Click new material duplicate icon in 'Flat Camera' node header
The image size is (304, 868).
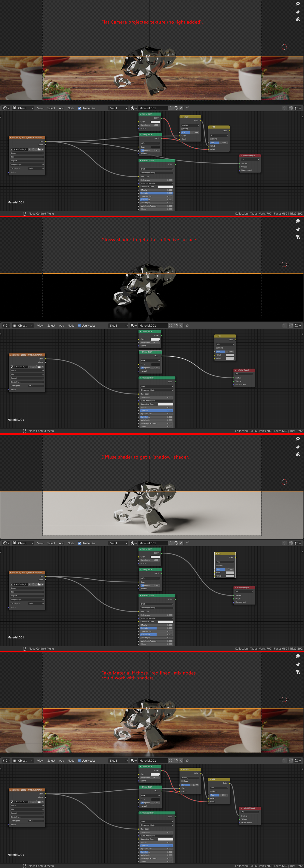tap(176, 108)
